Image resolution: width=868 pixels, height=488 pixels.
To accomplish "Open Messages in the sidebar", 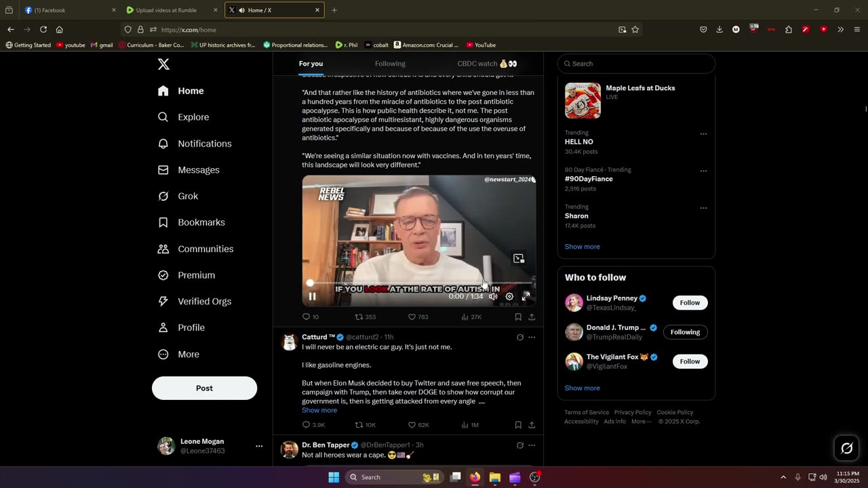I will pyautogui.click(x=189, y=170).
